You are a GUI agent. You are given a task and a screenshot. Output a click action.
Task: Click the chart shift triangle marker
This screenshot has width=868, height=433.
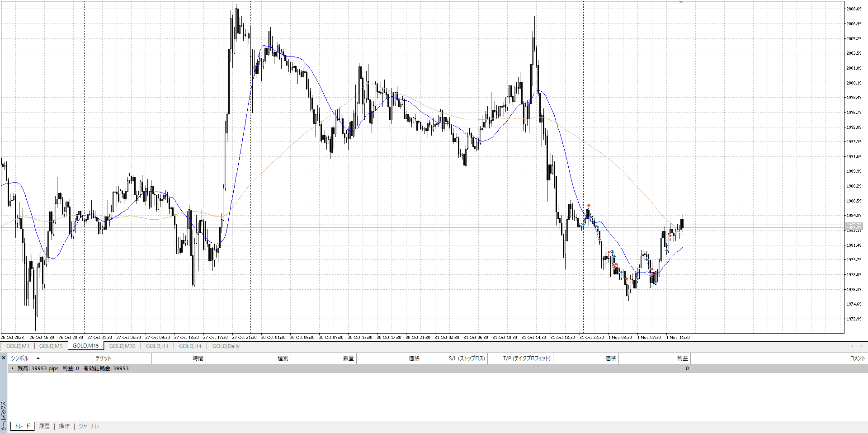[681, 3]
